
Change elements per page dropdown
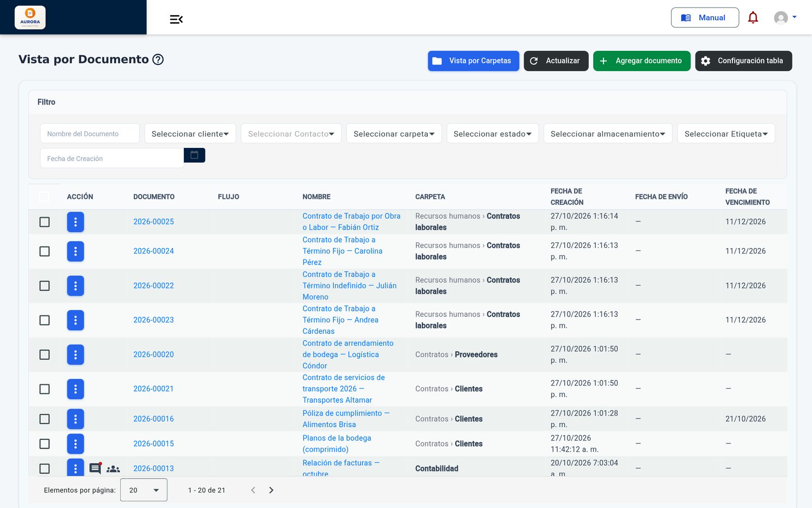[x=144, y=490]
